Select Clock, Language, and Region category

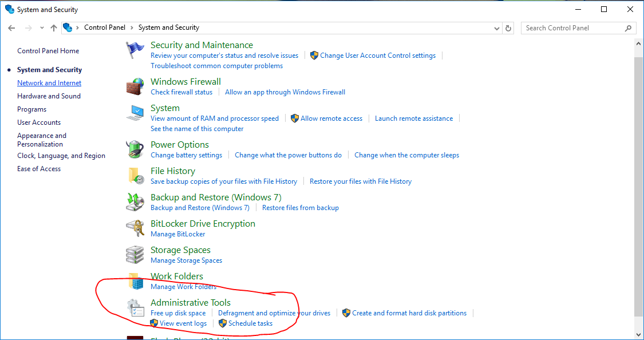click(61, 156)
